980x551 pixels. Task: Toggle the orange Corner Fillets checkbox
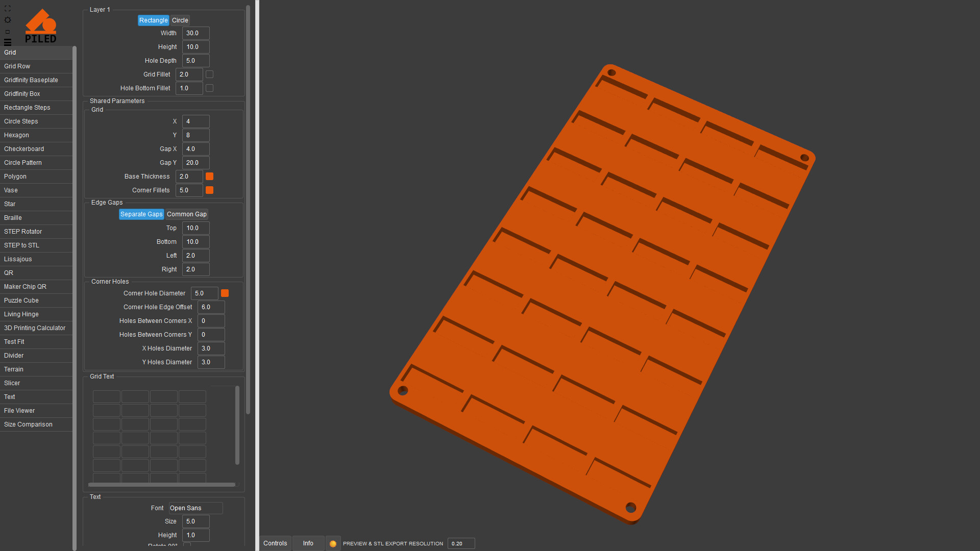(x=209, y=190)
